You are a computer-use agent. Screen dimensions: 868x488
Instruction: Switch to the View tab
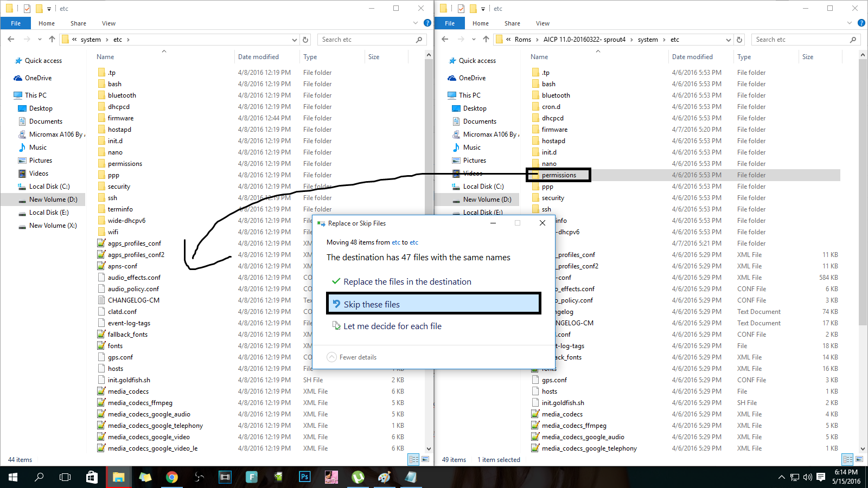click(x=108, y=23)
